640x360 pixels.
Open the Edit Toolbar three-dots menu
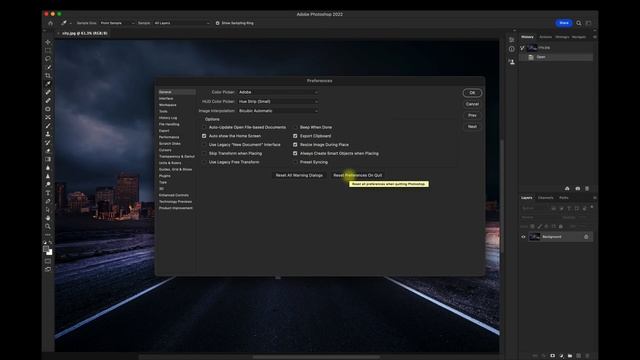pyautogui.click(x=48, y=235)
